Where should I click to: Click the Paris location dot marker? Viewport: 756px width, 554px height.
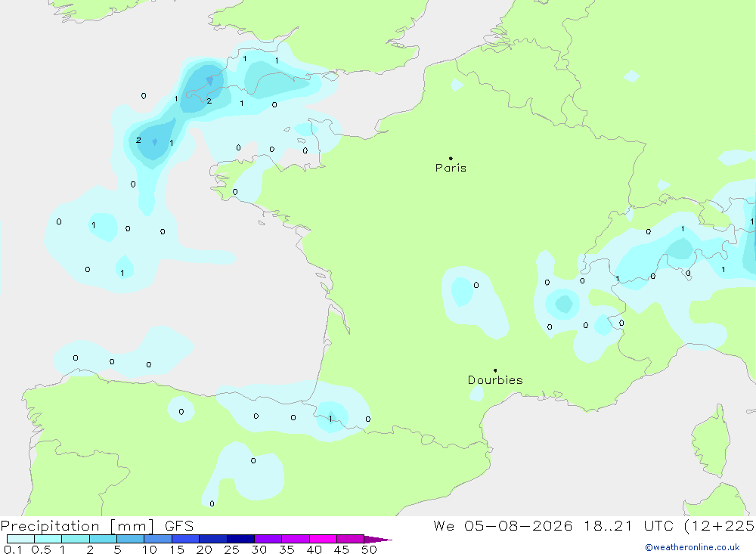(x=451, y=158)
